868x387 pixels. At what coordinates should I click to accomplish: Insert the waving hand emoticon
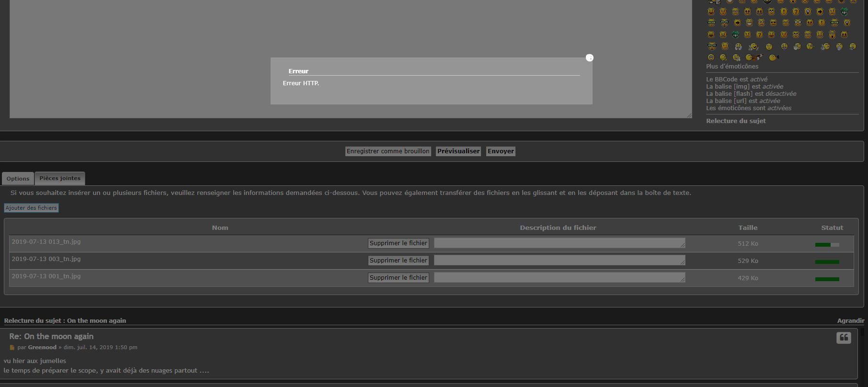(797, 46)
